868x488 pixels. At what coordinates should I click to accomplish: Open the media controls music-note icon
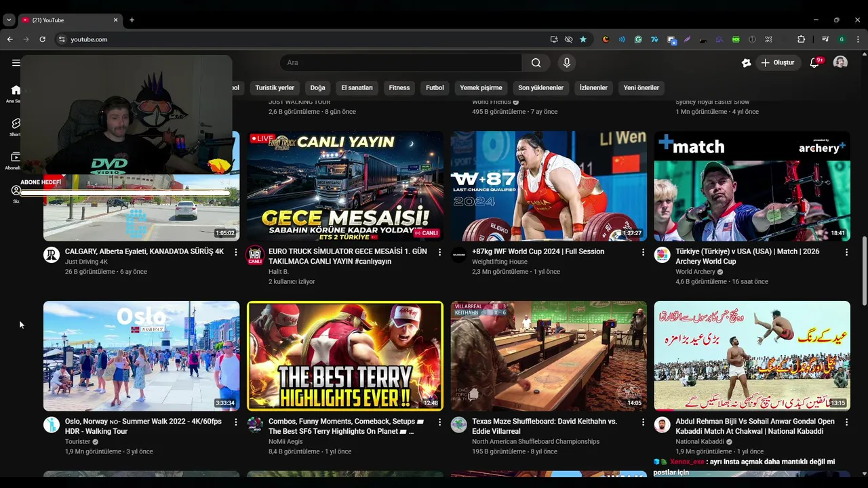tap(825, 39)
